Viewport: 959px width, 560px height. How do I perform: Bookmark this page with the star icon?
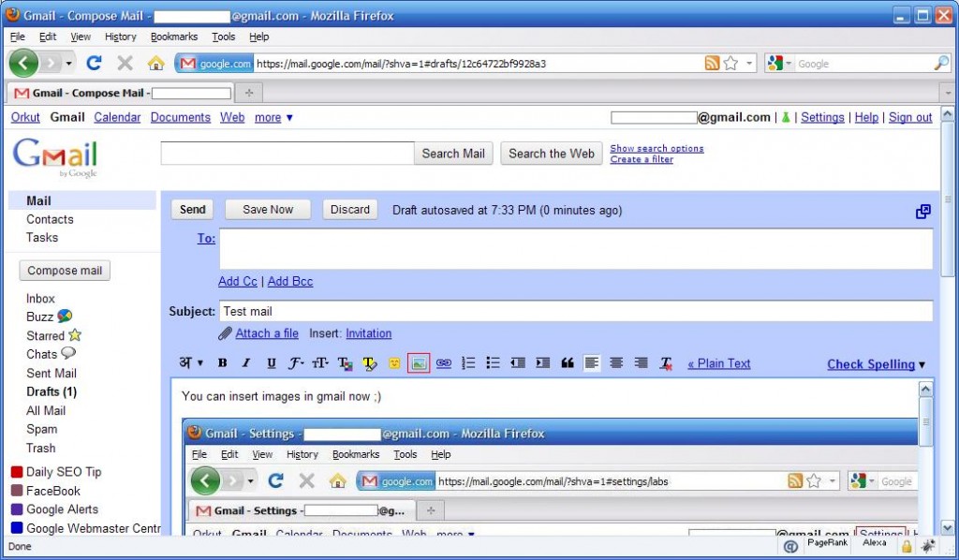tap(730, 63)
